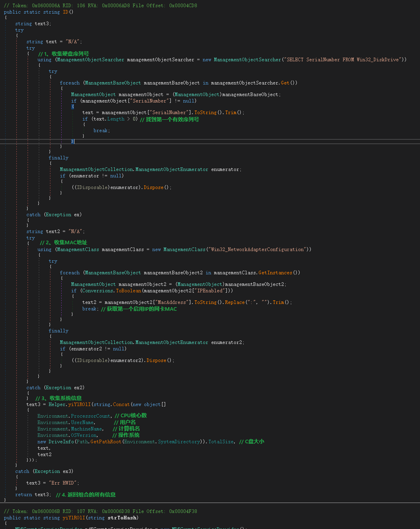420x529 pixels.
Task: Click the text.Length property
Action: tap(116, 119)
